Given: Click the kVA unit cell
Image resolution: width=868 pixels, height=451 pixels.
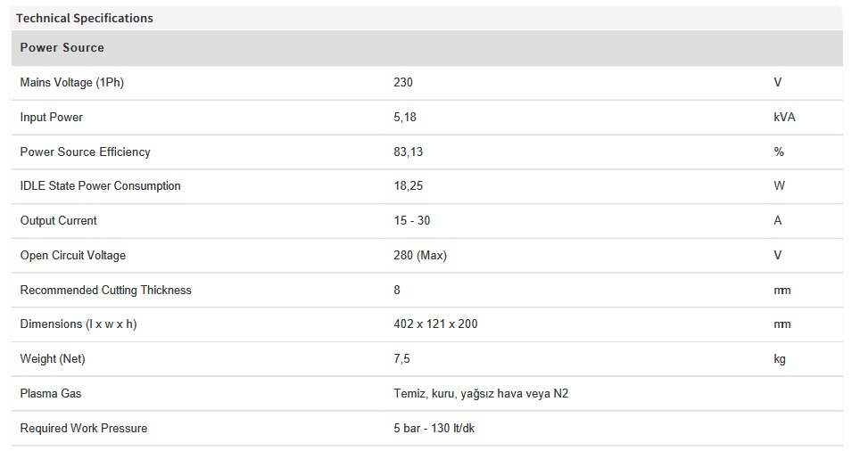Looking at the screenshot, I should (x=784, y=117).
